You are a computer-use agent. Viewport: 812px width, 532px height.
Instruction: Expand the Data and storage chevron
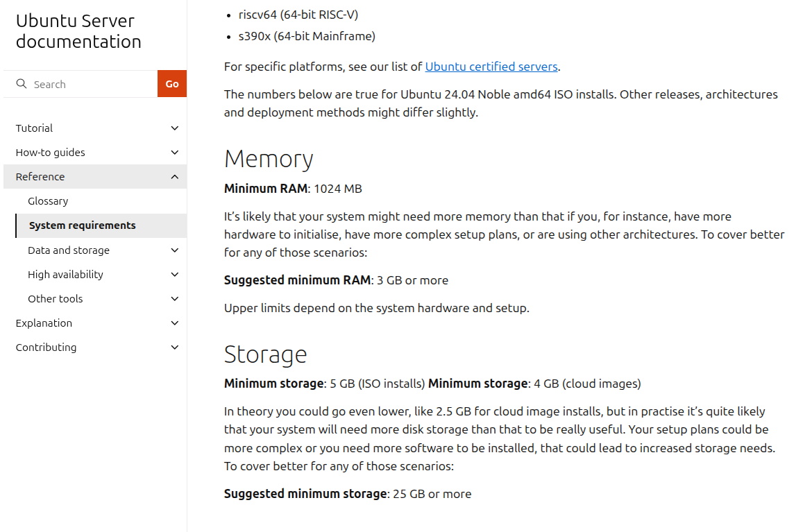pyautogui.click(x=175, y=250)
